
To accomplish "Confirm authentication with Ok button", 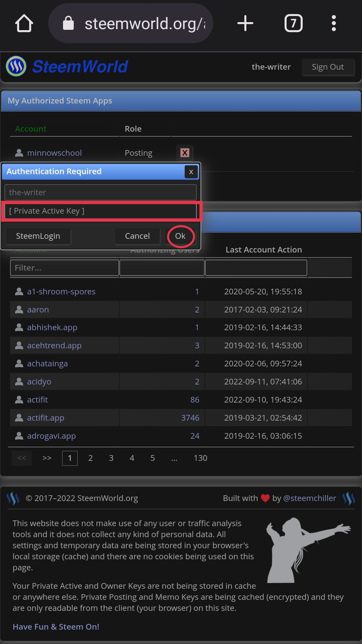I will (x=180, y=236).
